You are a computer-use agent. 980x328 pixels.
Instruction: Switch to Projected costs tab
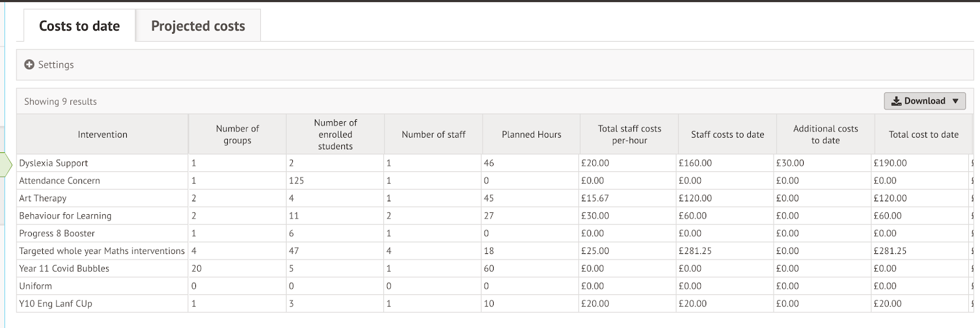[x=198, y=26]
